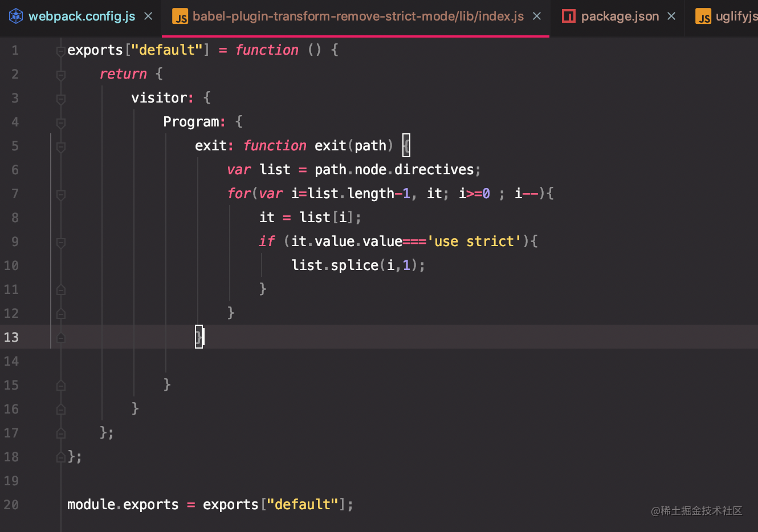Click the fold-end marker beside line 13
Screen dimensions: 758x532
point(60,337)
